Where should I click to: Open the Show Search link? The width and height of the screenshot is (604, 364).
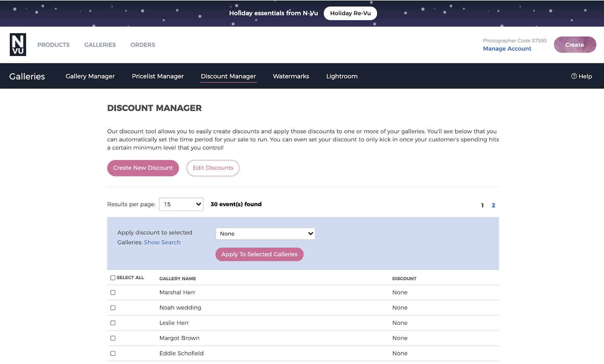pos(162,242)
